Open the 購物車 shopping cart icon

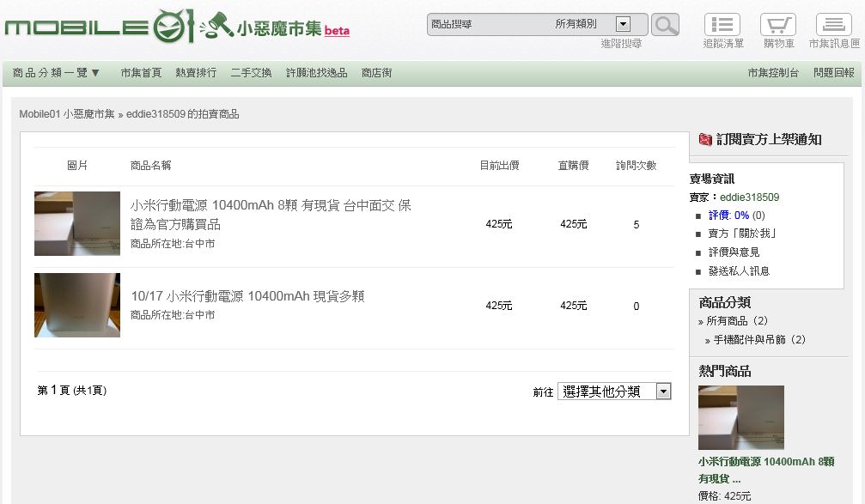click(x=778, y=25)
